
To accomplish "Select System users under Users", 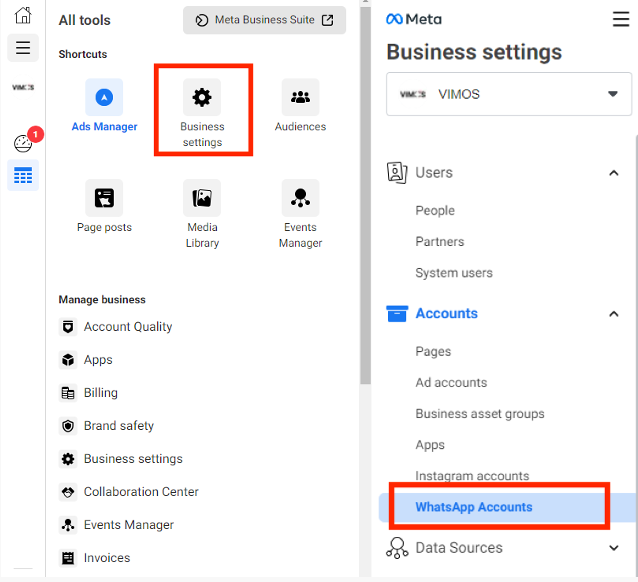I will click(x=454, y=273).
